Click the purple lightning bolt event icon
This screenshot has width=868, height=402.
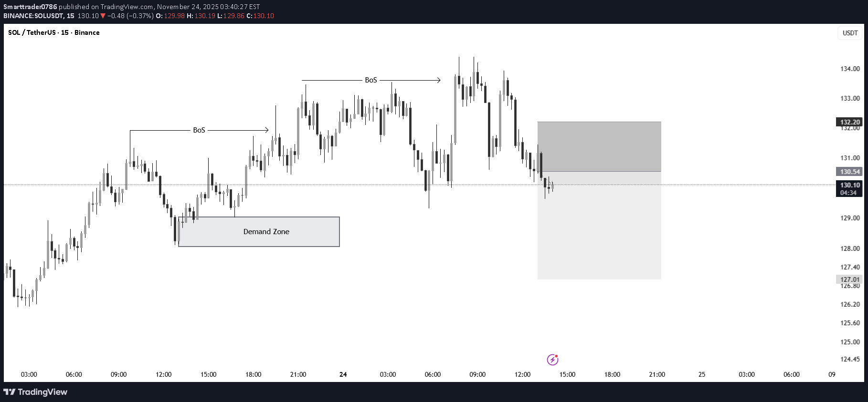[552, 360]
